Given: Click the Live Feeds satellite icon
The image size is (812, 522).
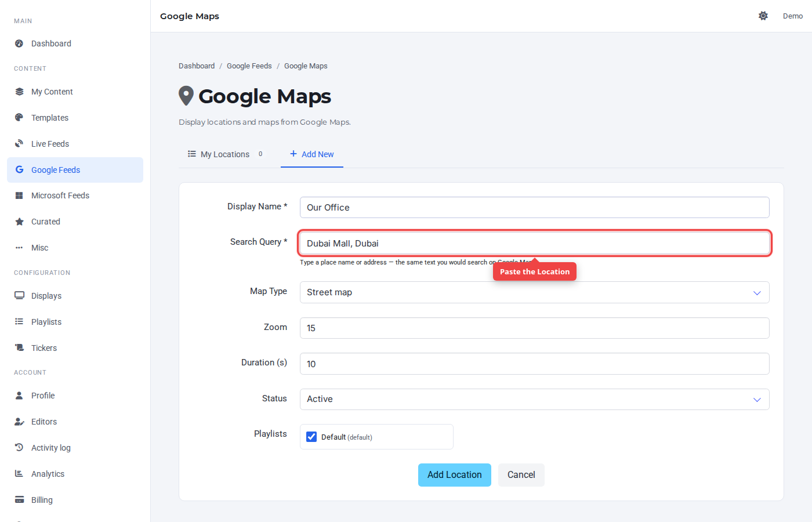Looking at the screenshot, I should 19,144.
